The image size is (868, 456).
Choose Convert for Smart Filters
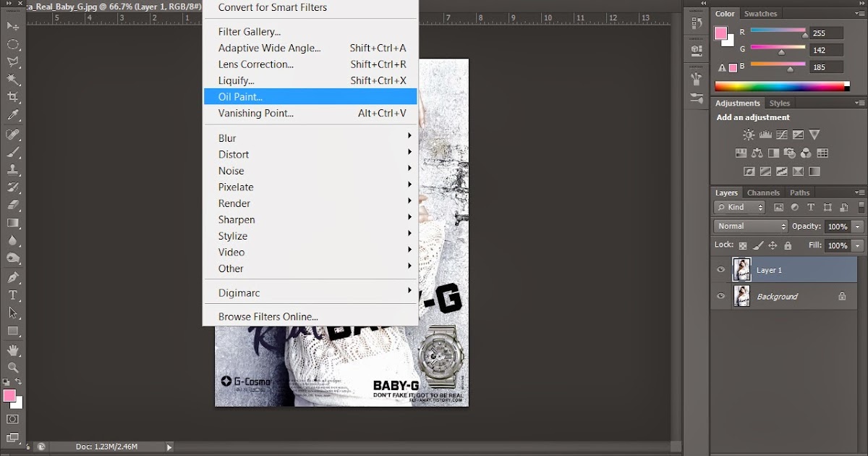point(311,7)
